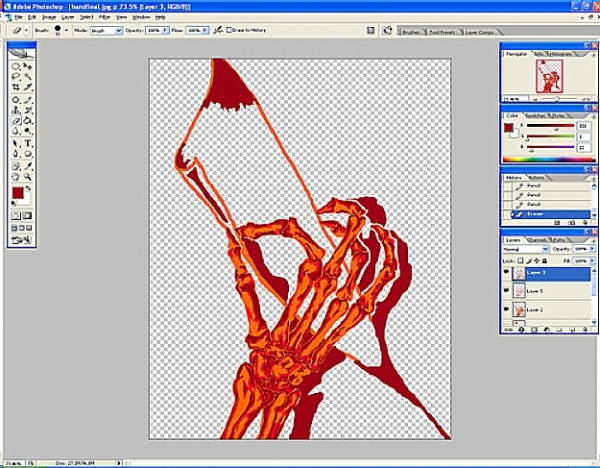
Task: Hide Layer 5 with its eye icon
Action: (x=507, y=291)
